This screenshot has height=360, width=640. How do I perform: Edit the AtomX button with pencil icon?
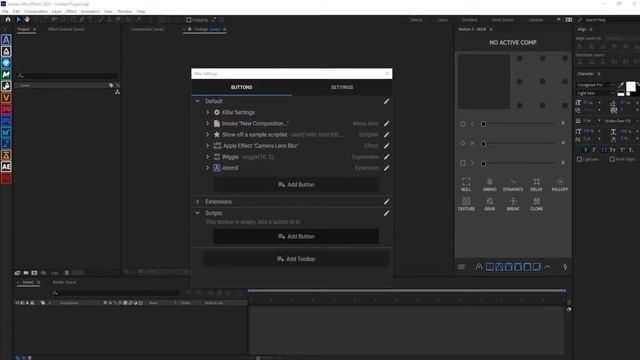(x=386, y=168)
